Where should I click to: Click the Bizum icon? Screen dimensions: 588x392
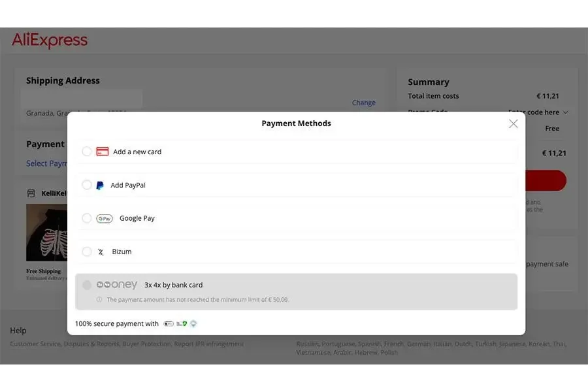point(101,252)
